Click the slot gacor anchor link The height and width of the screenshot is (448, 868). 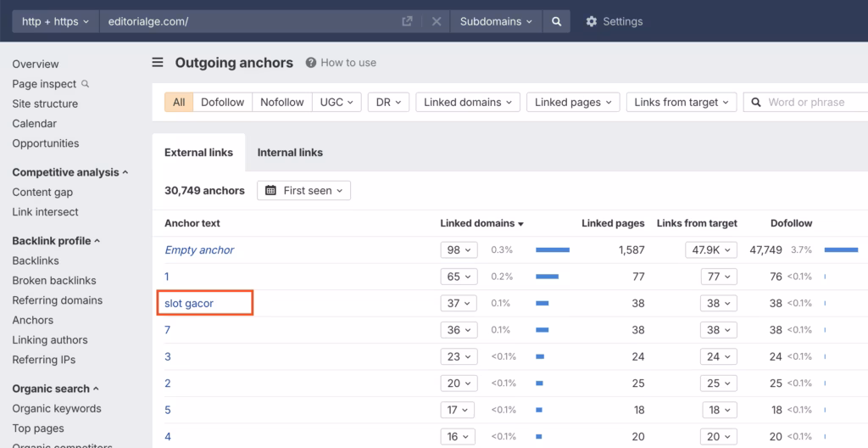tap(189, 303)
